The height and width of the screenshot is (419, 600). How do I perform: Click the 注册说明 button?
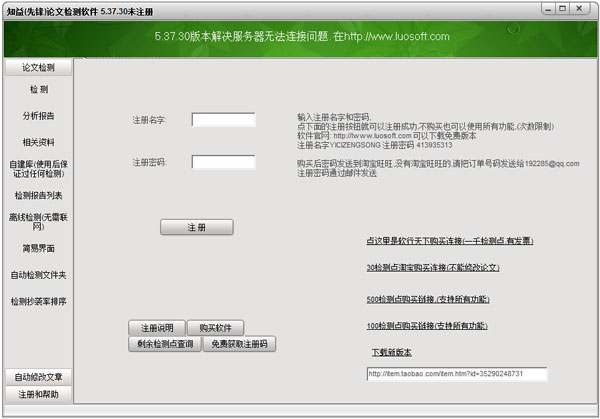click(x=157, y=328)
